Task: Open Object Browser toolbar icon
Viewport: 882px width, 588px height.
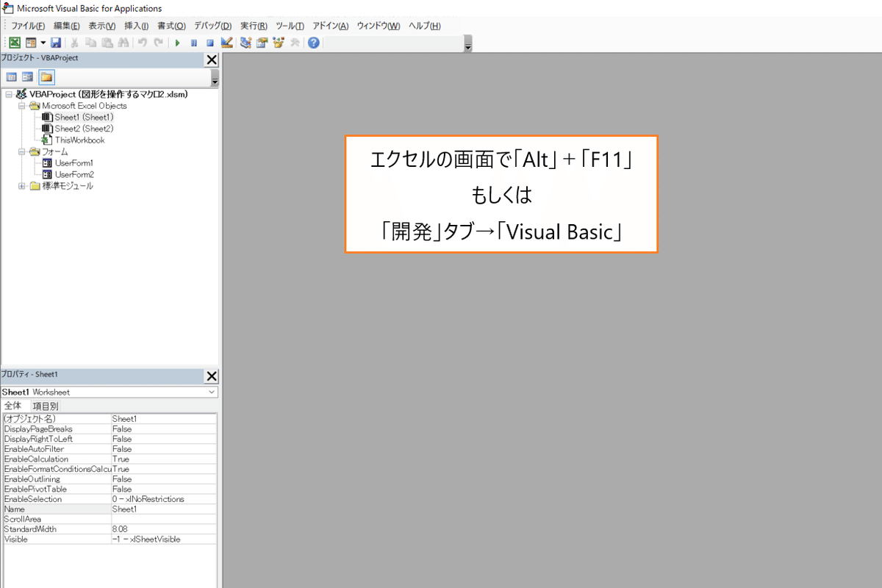Action: 279,43
